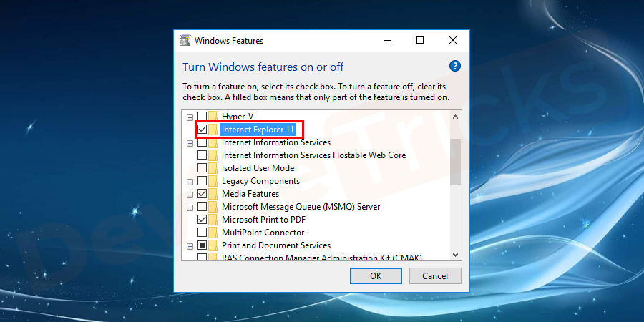This screenshot has height=322, width=644.
Task: Select Internet Information Services Hostable Web Core label
Action: (314, 155)
